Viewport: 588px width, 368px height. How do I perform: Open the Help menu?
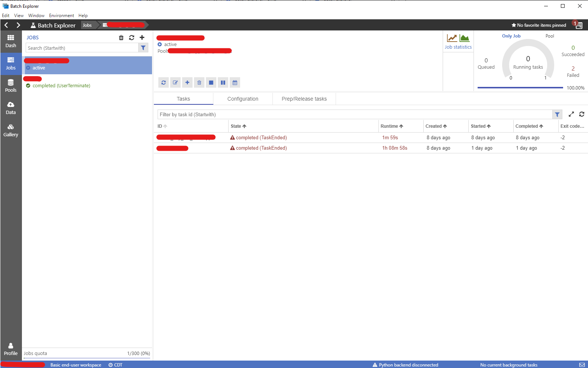pos(83,16)
